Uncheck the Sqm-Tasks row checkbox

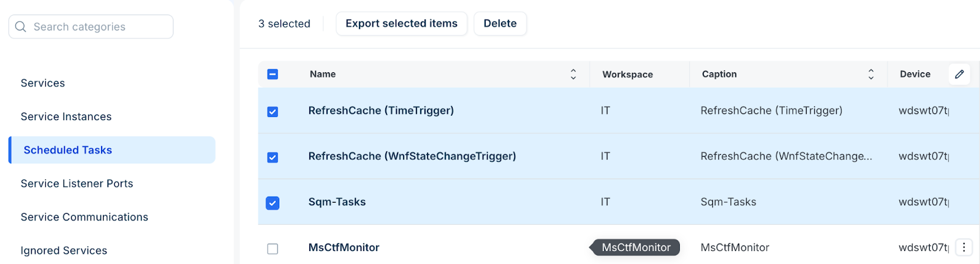[273, 203]
